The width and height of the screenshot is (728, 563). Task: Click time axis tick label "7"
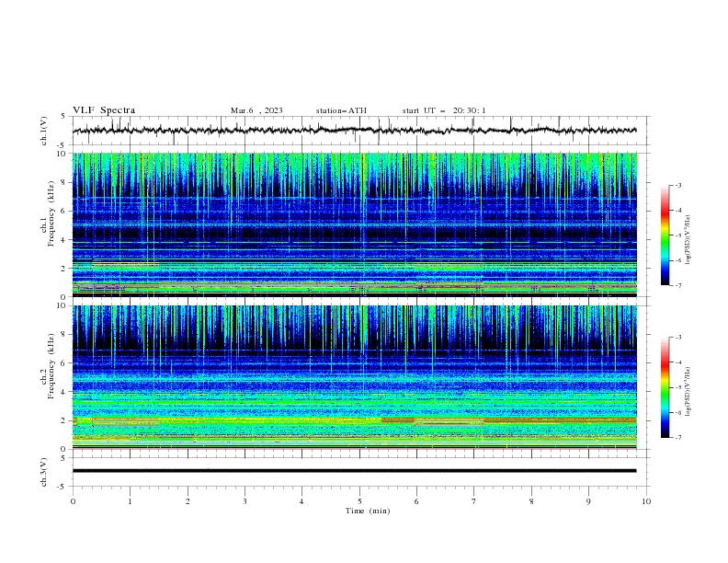474,501
